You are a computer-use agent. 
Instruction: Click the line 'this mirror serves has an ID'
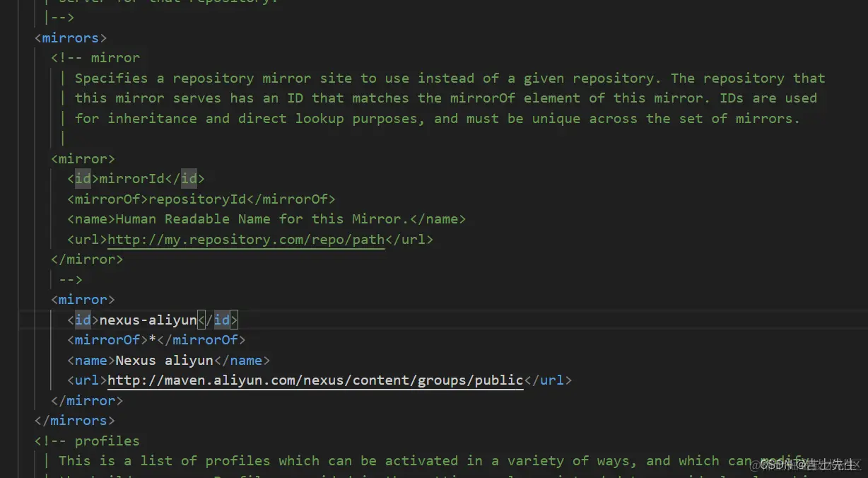coord(446,98)
